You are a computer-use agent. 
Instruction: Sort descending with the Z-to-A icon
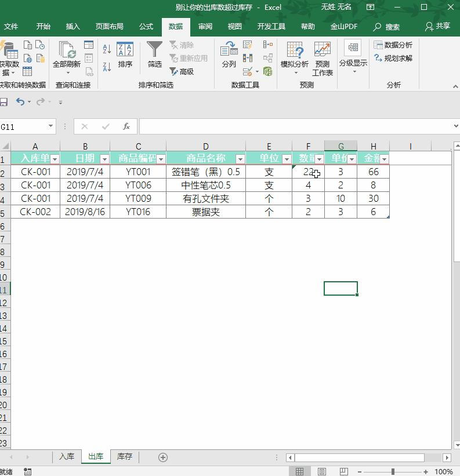[107, 67]
